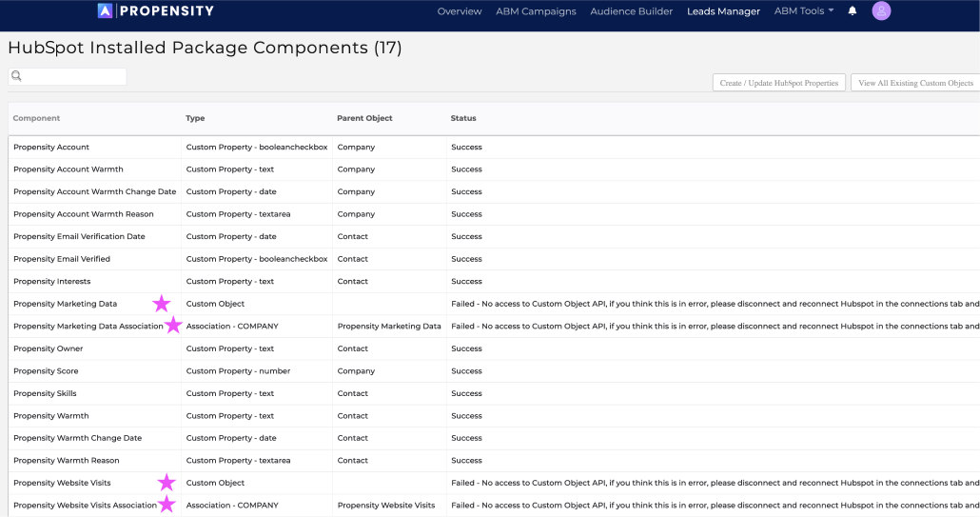Select Propensity Score component
This screenshot has height=517, width=980.
(x=46, y=371)
